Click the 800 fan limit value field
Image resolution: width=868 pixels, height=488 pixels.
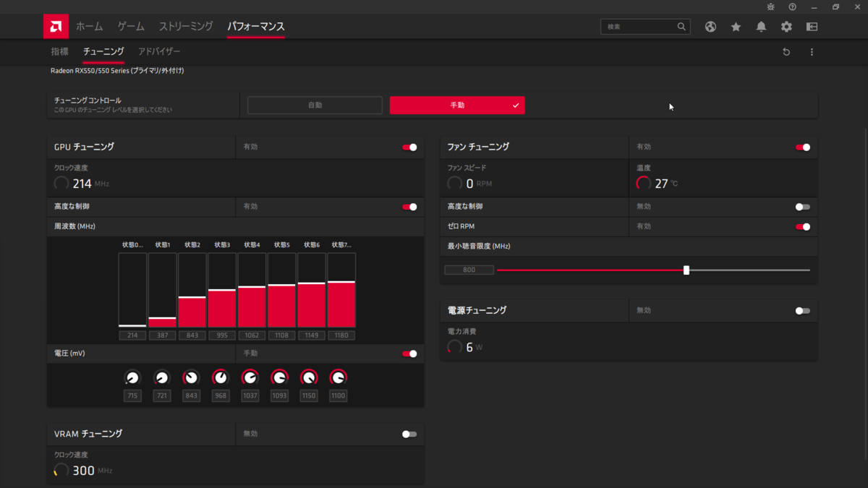click(469, 270)
